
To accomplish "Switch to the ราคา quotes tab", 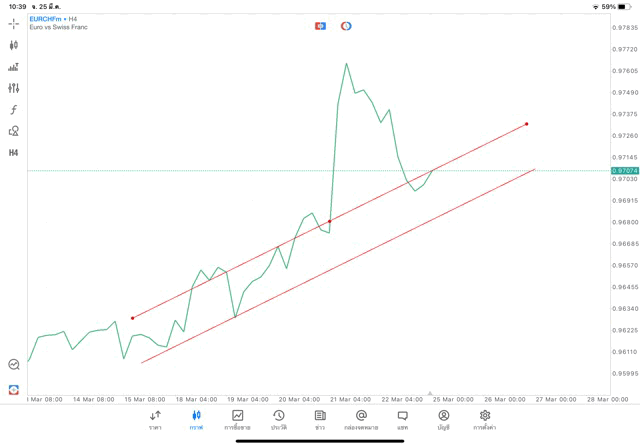I will pos(155,420).
